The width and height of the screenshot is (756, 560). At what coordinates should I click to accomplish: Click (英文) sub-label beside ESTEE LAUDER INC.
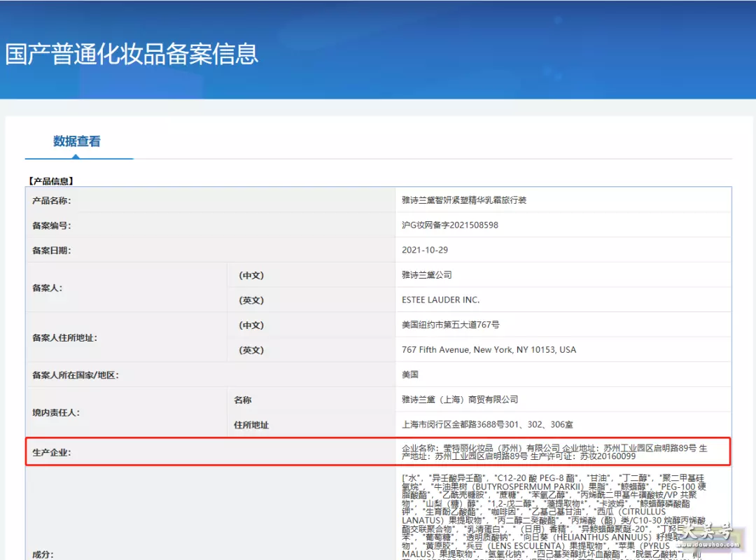pos(251,300)
